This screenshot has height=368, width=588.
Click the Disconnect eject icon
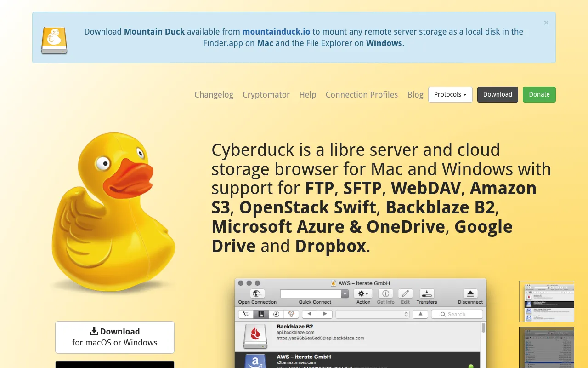click(x=470, y=293)
